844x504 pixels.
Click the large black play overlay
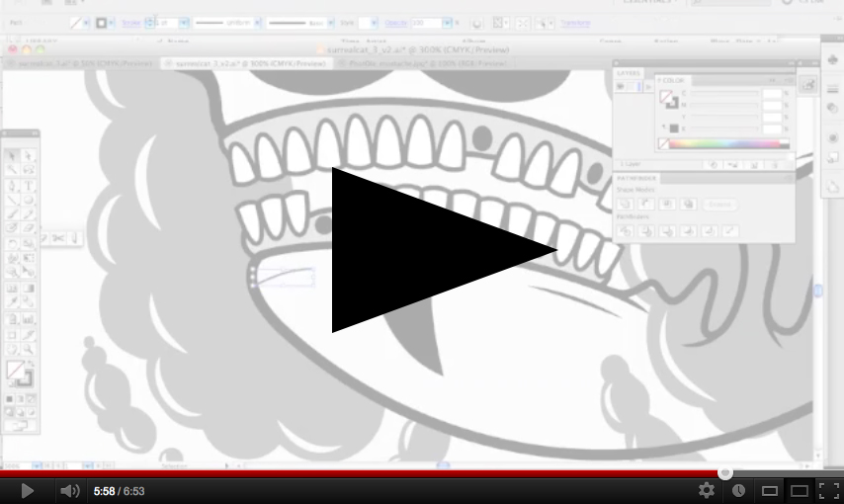[x=445, y=250]
